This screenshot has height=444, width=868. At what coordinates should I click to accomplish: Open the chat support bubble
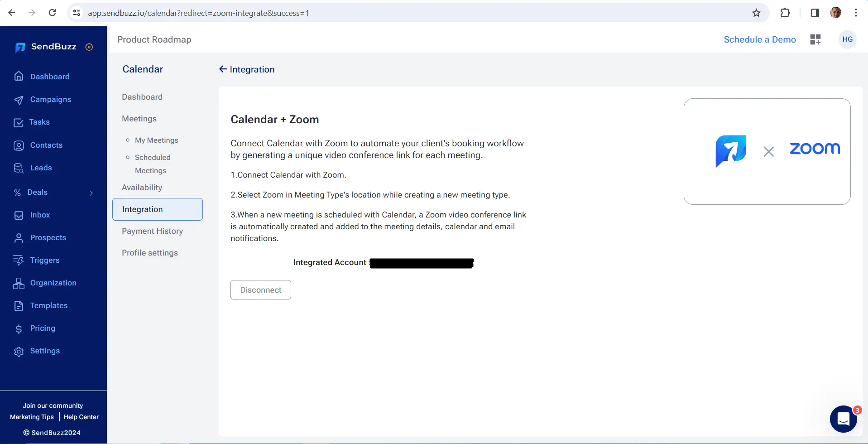tap(843, 419)
